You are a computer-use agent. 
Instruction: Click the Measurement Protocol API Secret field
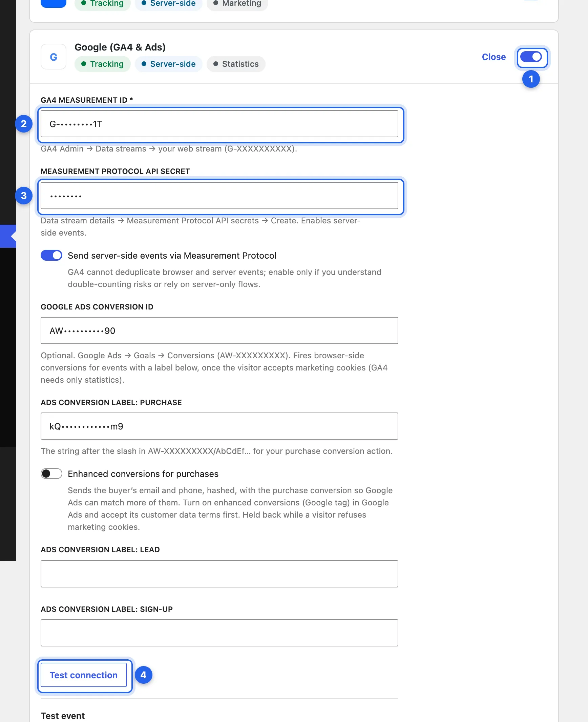219,196
